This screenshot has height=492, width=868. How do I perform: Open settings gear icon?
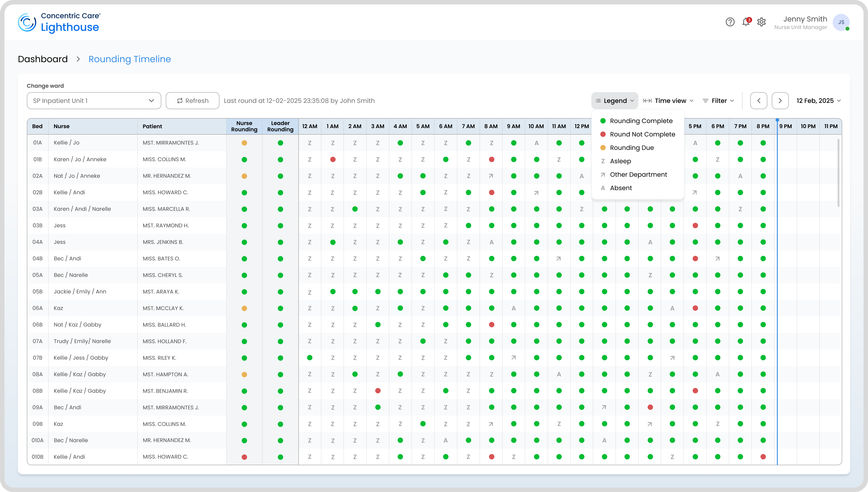click(761, 22)
